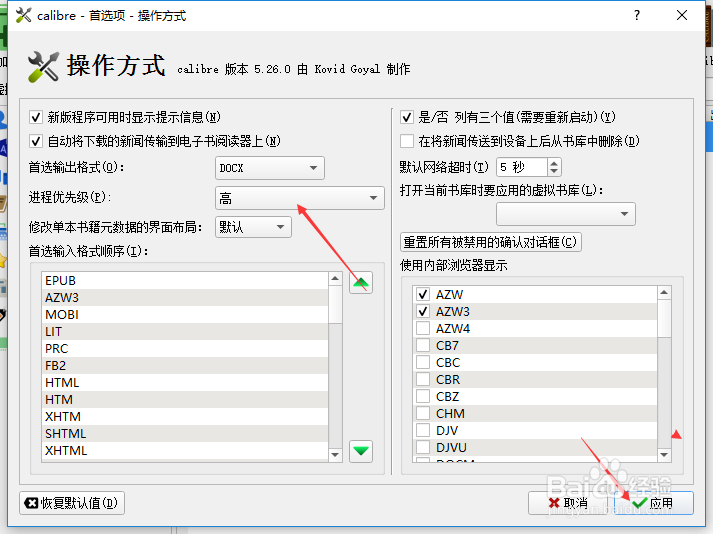Select HTML in input format order list
This screenshot has height=534, width=713.
click(185, 383)
